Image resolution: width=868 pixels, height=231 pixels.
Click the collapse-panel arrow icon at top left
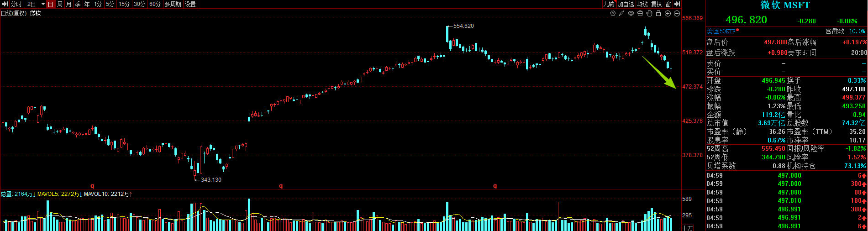coord(5,4)
